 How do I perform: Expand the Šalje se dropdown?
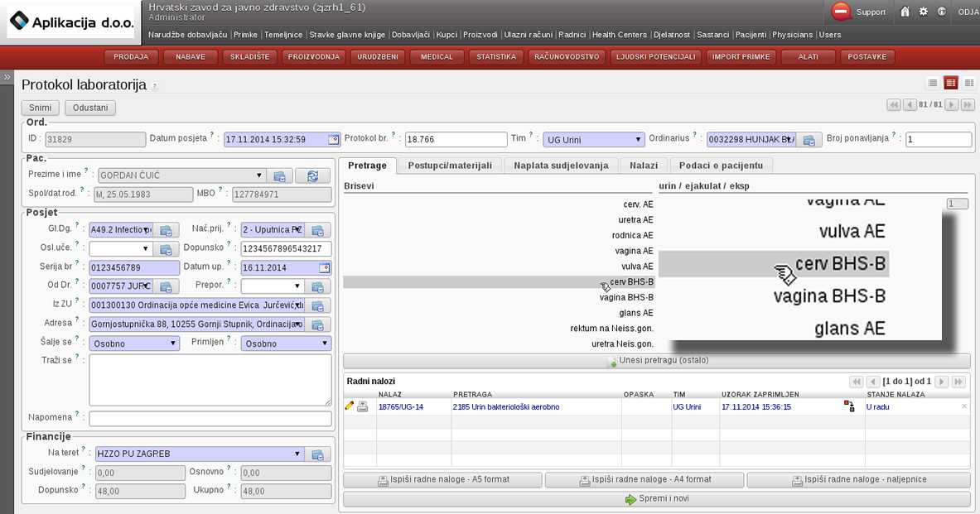173,343
